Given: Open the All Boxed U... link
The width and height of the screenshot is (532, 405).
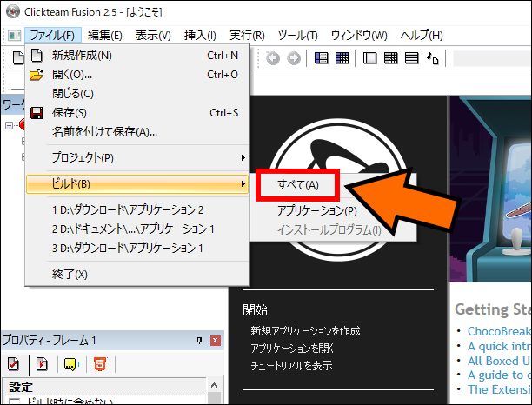Looking at the screenshot, I should coord(500,361).
